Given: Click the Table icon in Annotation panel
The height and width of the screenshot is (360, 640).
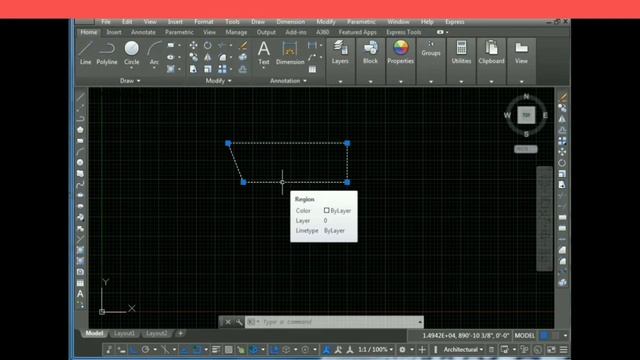Looking at the screenshot, I should [312, 69].
